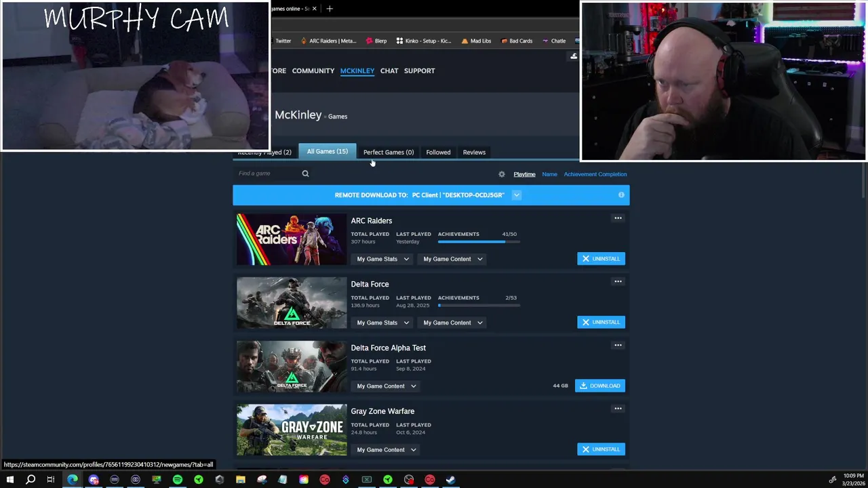
Task: Expand the remote download client dropdown arrow
Action: pyautogui.click(x=516, y=195)
